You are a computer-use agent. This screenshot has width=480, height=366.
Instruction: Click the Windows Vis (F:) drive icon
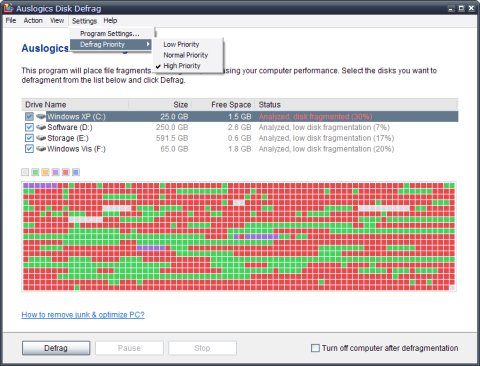coord(41,148)
